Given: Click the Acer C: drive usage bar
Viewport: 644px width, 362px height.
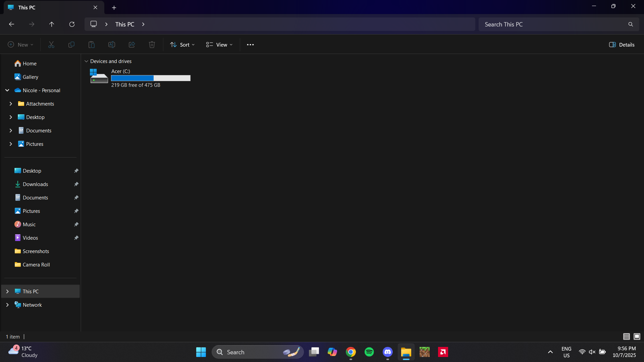Looking at the screenshot, I should tap(150, 78).
